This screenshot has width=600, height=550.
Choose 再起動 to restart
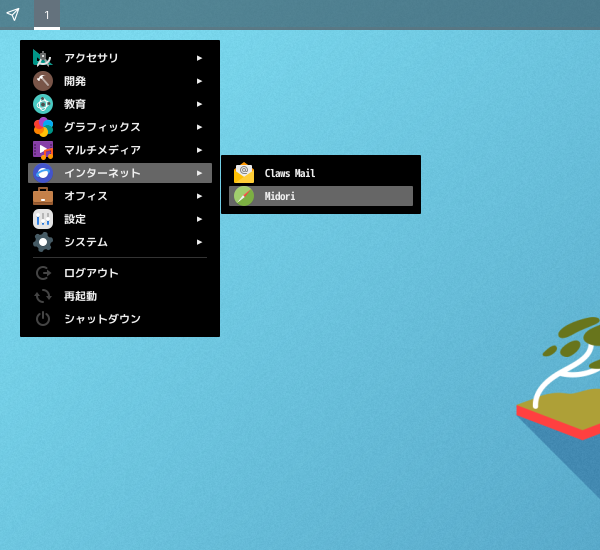[80, 296]
